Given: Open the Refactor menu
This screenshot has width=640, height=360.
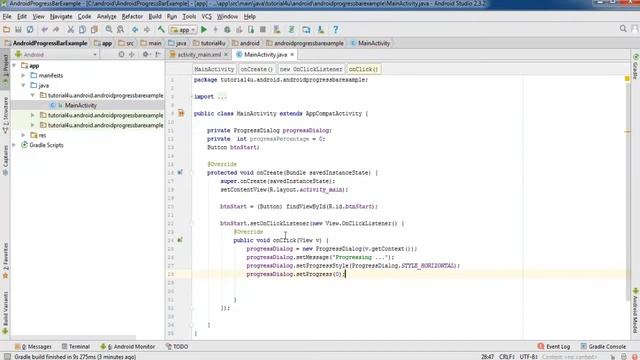Looking at the screenshot, I should pos(132,17).
